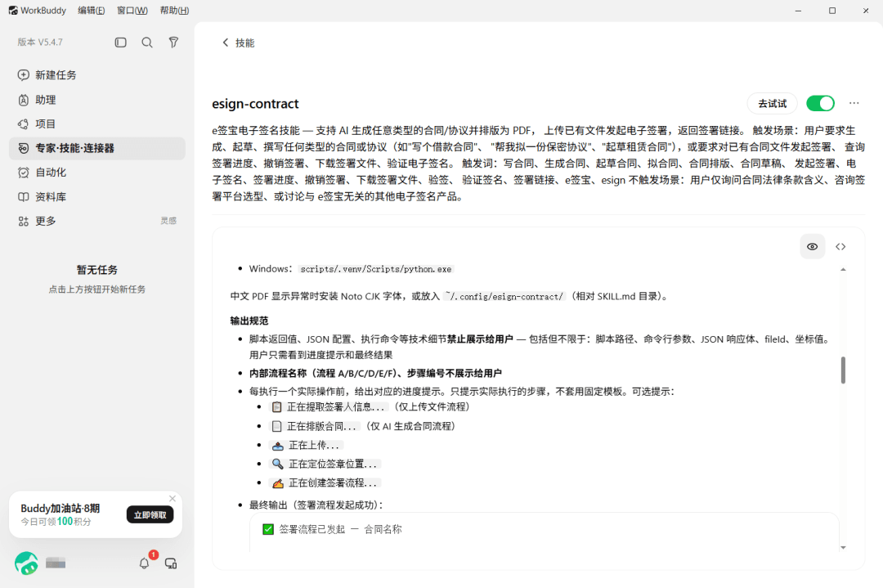This screenshot has height=588, width=883.
Task: Click the 去试试 button
Action: (772, 104)
